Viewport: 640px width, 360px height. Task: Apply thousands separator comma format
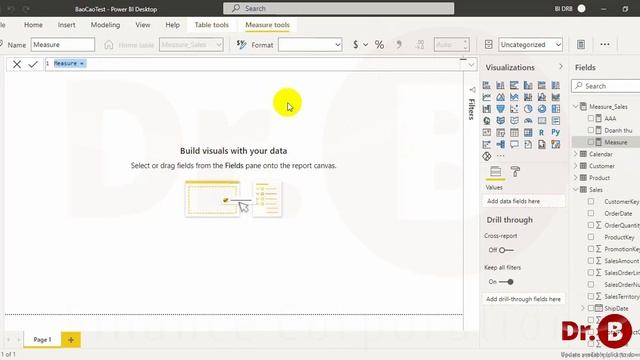click(x=399, y=45)
